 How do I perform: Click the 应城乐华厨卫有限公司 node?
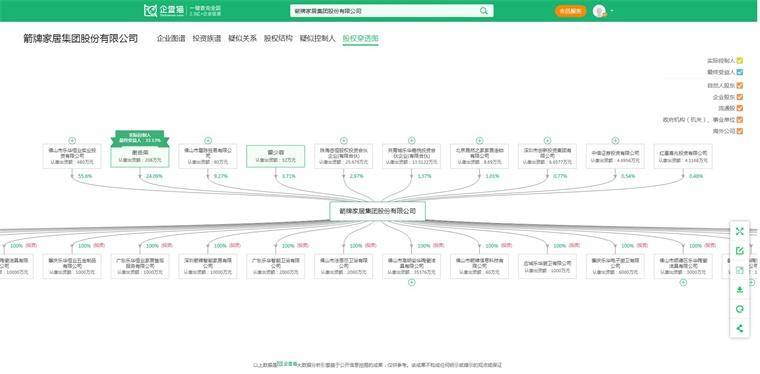tap(547, 265)
